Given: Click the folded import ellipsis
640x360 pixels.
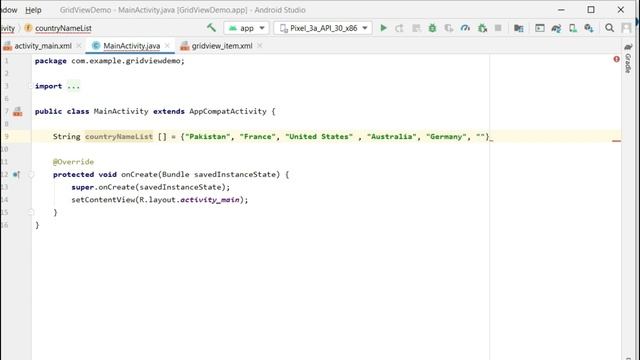Looking at the screenshot, I should point(73,87).
